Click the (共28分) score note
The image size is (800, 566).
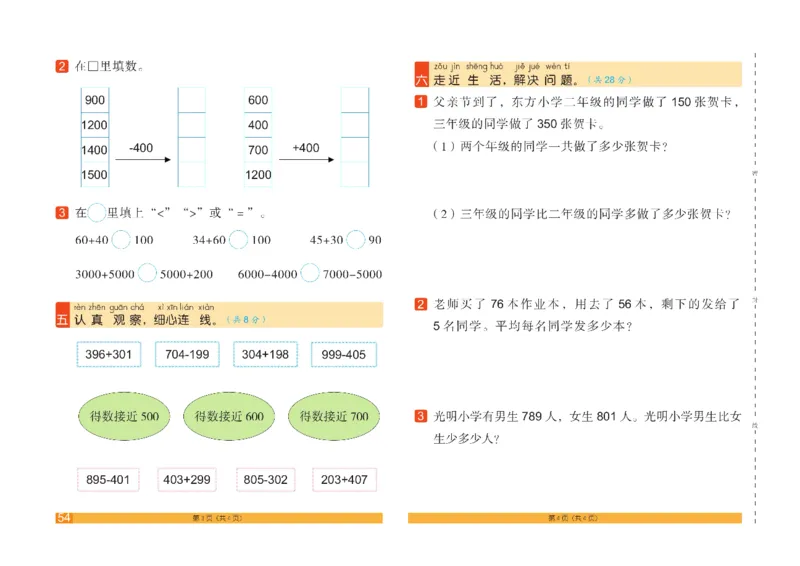(610, 80)
